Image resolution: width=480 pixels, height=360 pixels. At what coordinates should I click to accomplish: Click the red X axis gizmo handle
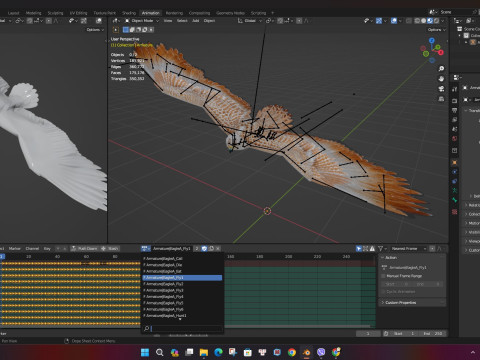click(441, 52)
